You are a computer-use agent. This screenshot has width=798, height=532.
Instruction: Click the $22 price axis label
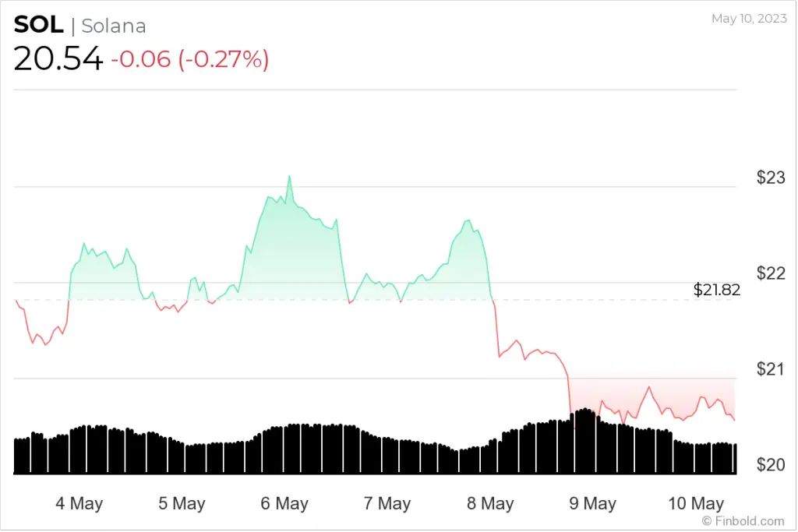point(771,273)
